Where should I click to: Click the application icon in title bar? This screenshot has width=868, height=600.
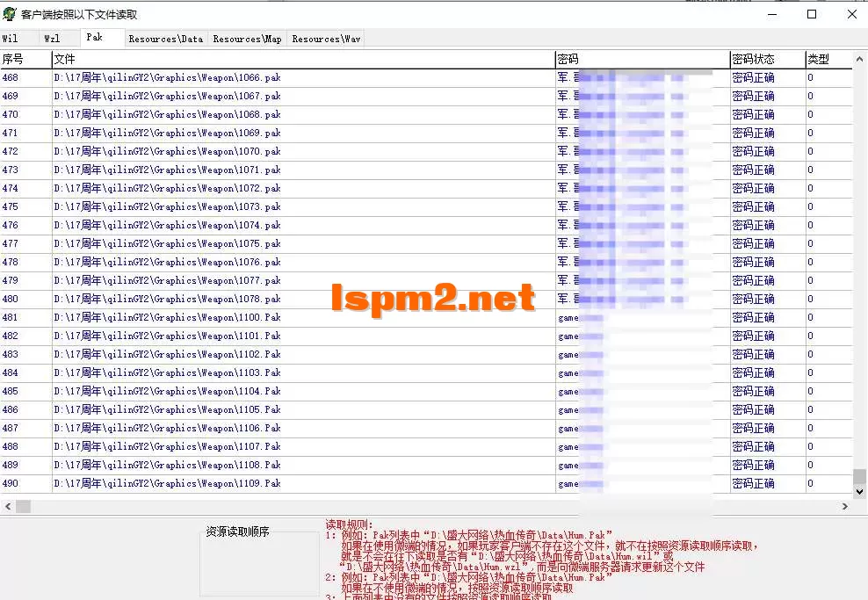(x=10, y=14)
